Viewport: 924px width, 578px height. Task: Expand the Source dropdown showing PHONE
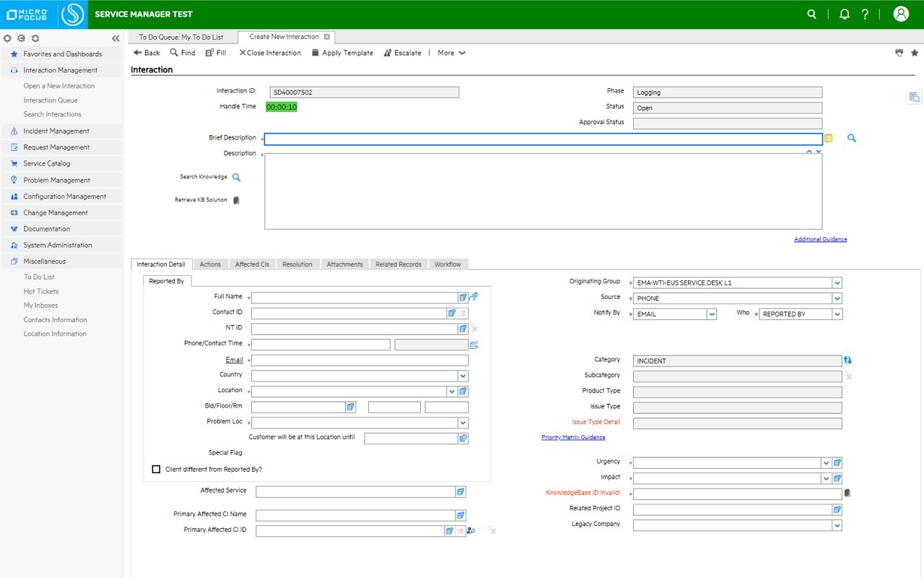[x=837, y=298]
